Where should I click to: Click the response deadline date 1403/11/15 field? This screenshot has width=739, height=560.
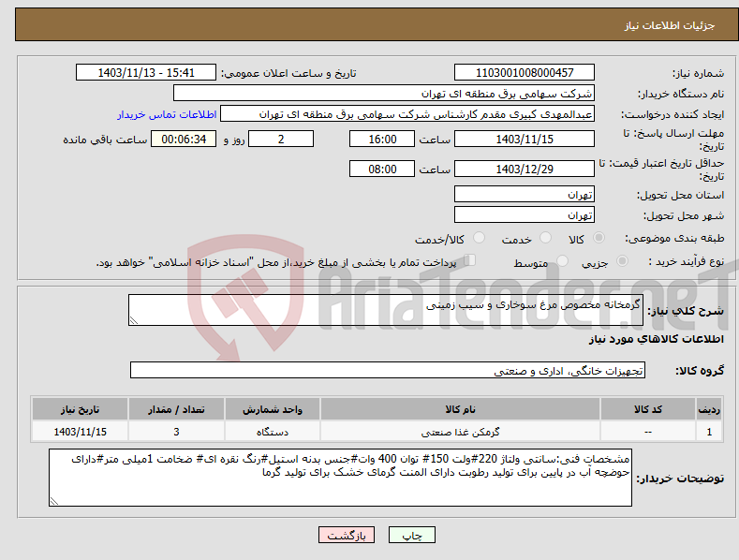pyautogui.click(x=525, y=139)
